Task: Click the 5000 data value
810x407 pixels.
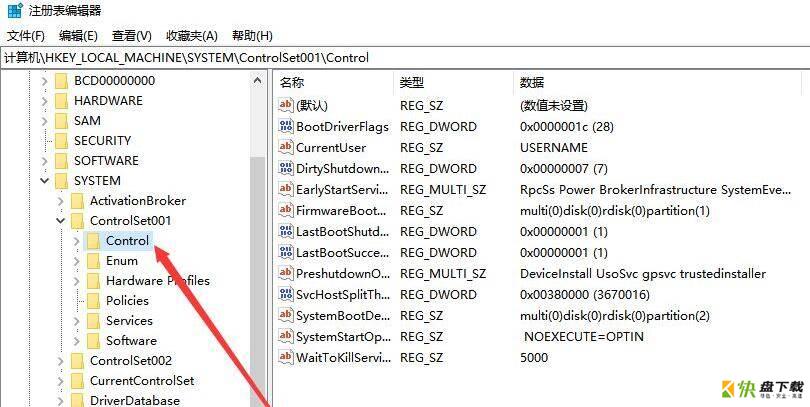Action: click(534, 357)
